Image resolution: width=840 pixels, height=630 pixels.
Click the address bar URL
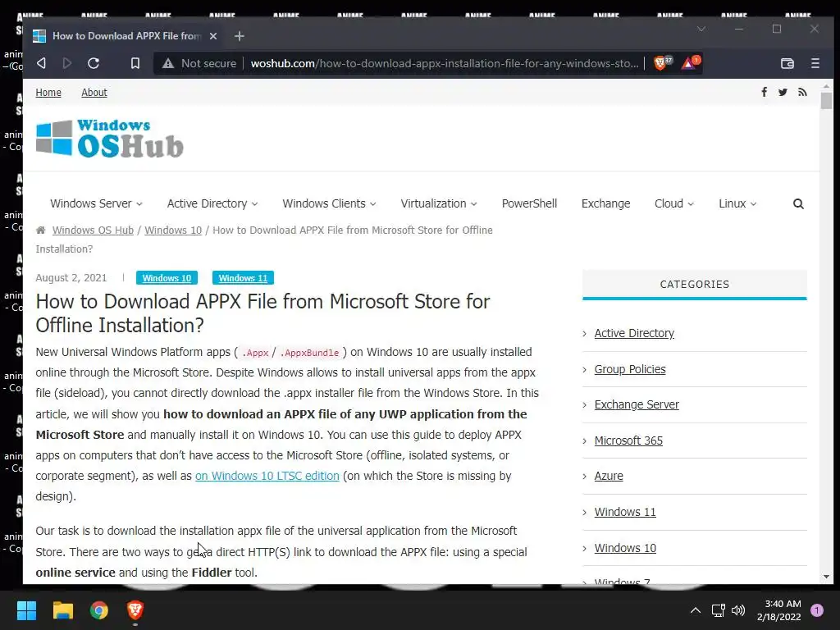[444, 63]
